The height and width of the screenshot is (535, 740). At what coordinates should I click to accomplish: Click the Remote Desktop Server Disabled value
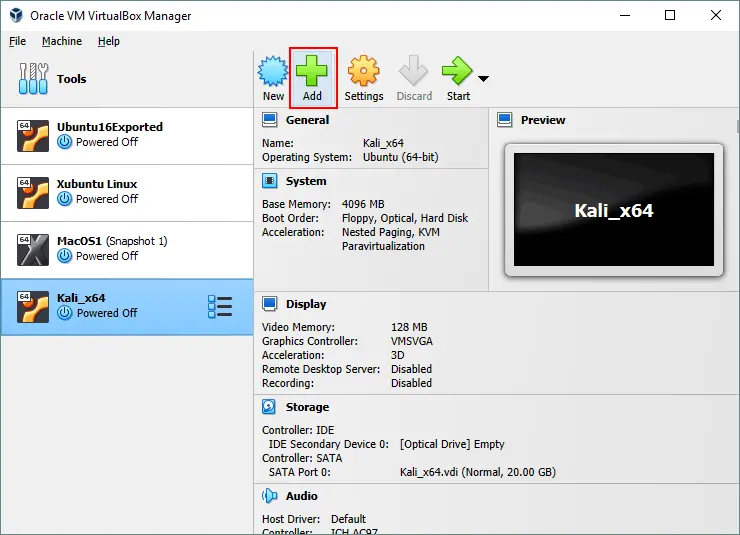(x=411, y=369)
